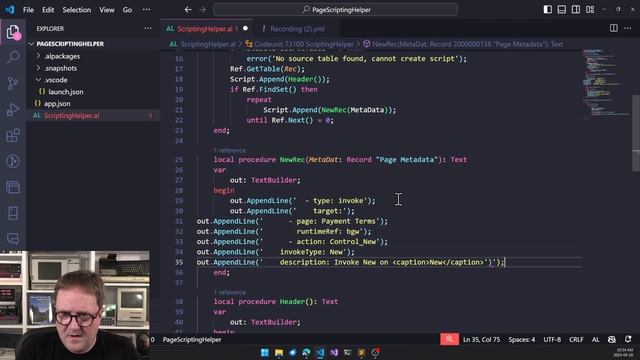
Task: Open Customize Layout button in title bar
Action: (590, 9)
